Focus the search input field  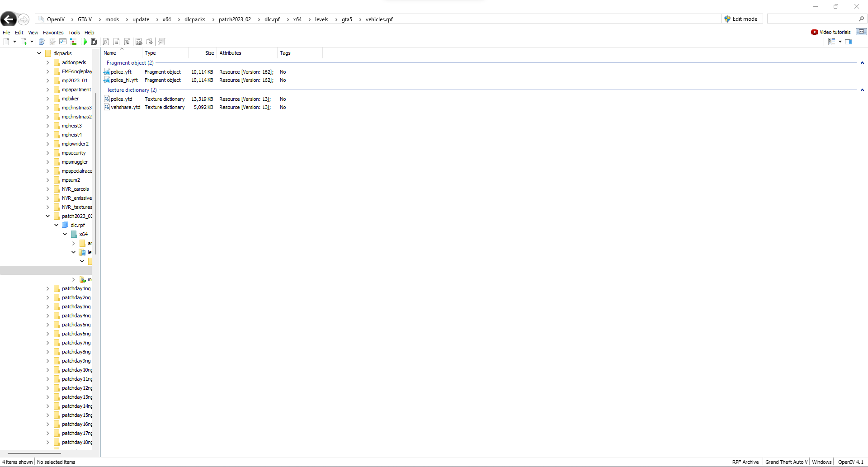[812, 19]
